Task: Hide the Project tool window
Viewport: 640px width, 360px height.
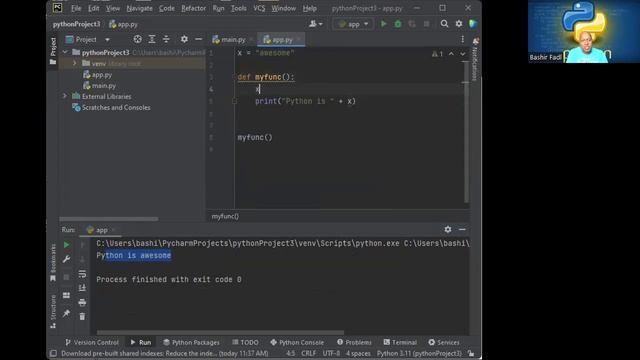Action: point(198,39)
